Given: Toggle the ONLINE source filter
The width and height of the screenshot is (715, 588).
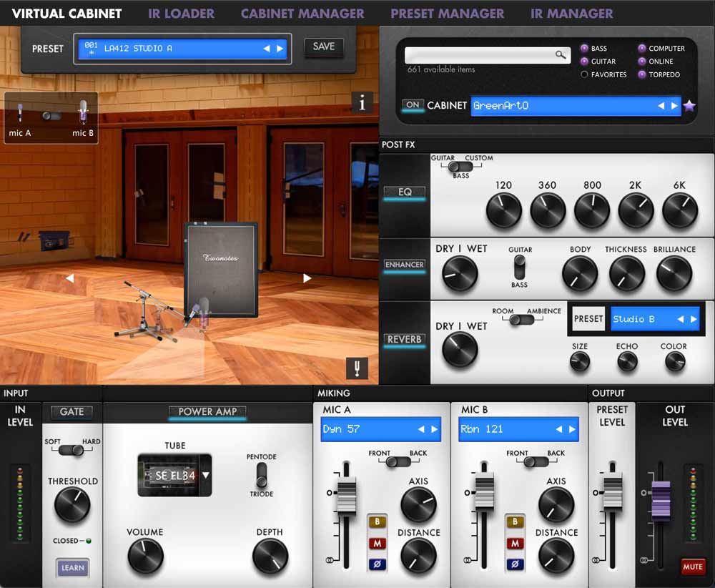Looking at the screenshot, I should 641,61.
